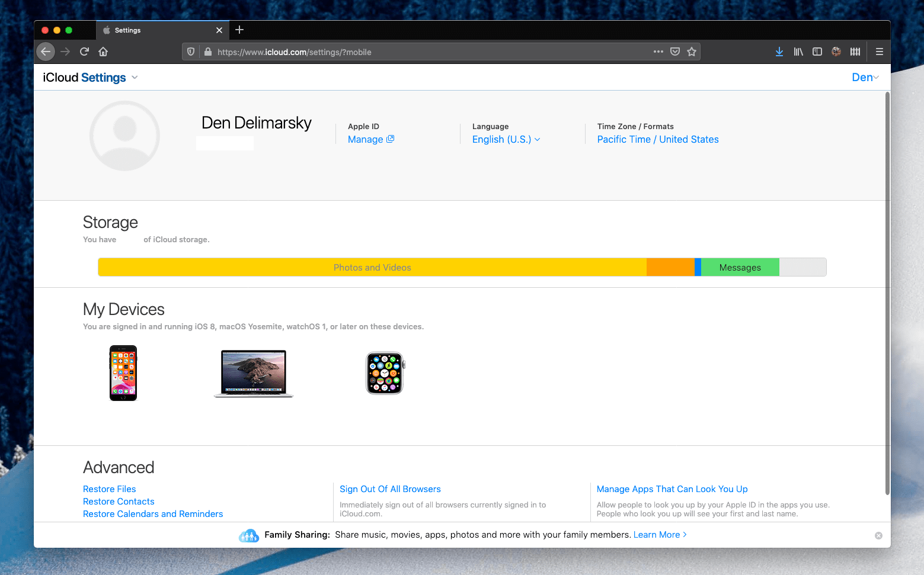
Task: Click the green Messages storage segment
Action: click(x=740, y=267)
